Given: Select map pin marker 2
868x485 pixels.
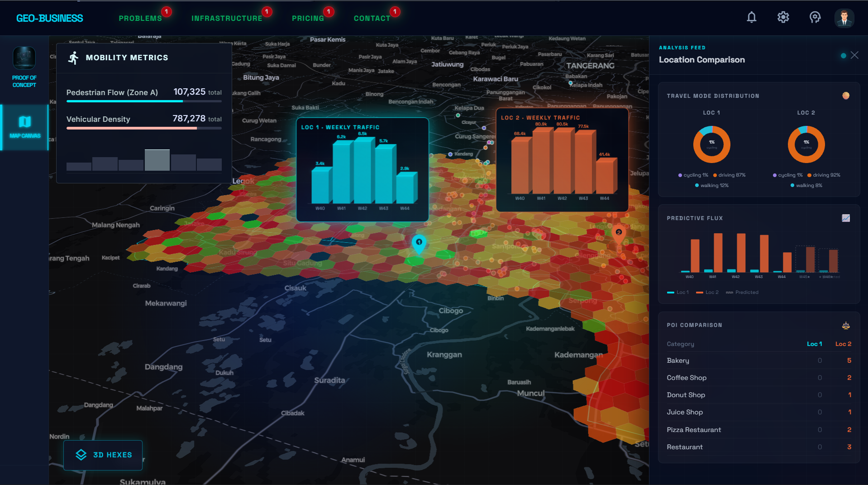Looking at the screenshot, I should click(619, 233).
